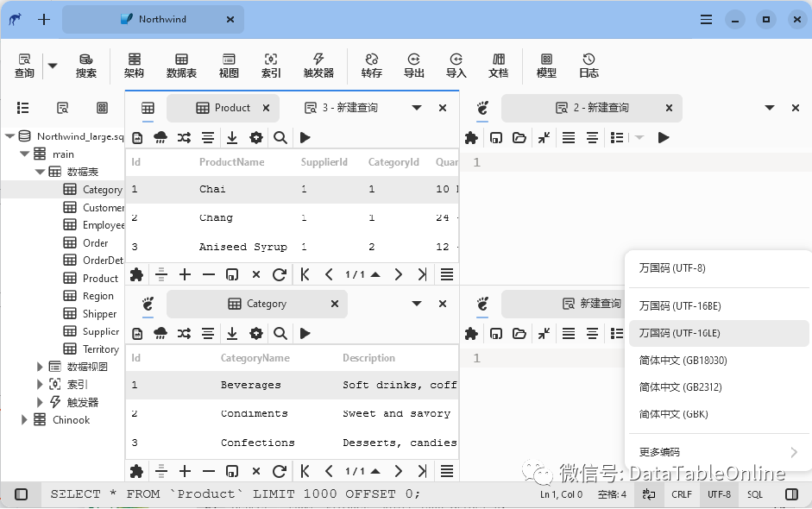Viewport: 812px width, 509px height.
Task: Open the 搜索 search tool
Action: click(85, 66)
